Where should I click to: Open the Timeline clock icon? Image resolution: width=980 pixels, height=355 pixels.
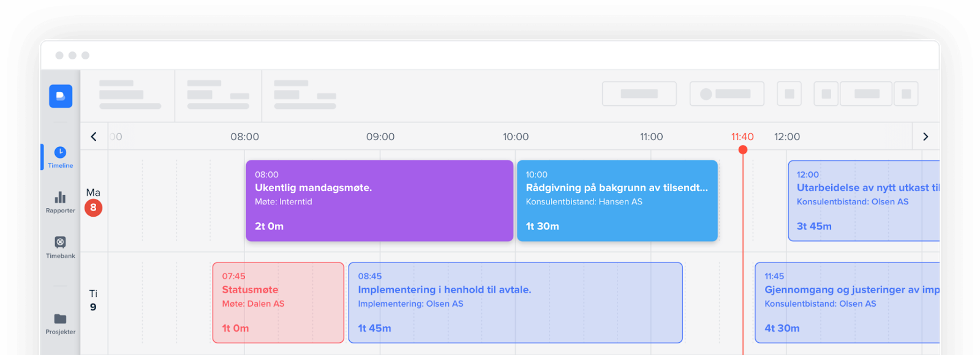pyautogui.click(x=60, y=152)
